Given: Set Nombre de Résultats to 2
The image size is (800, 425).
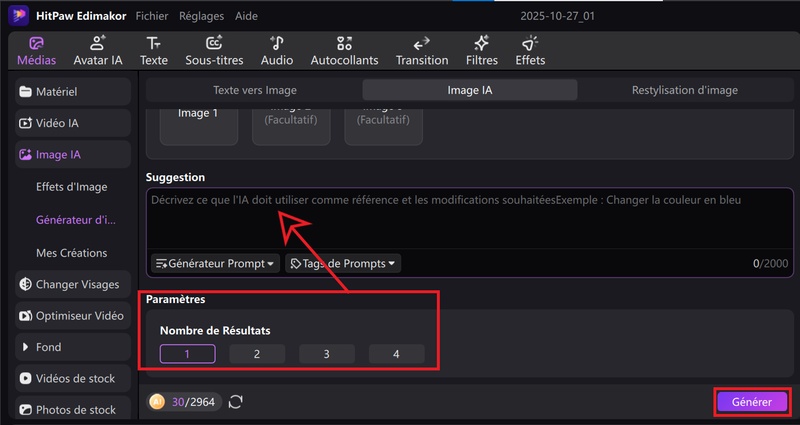Looking at the screenshot, I should click(257, 354).
